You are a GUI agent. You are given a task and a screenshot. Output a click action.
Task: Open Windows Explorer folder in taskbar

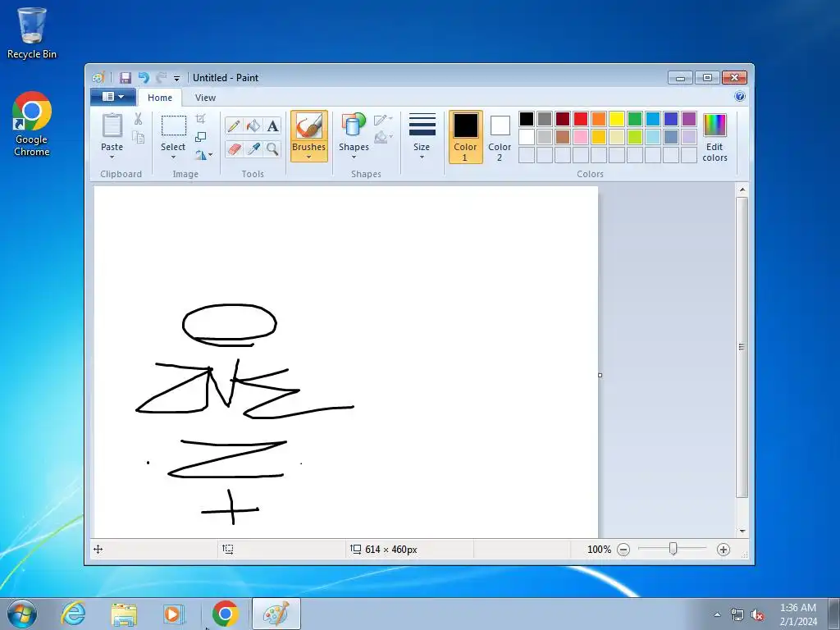pyautogui.click(x=124, y=614)
